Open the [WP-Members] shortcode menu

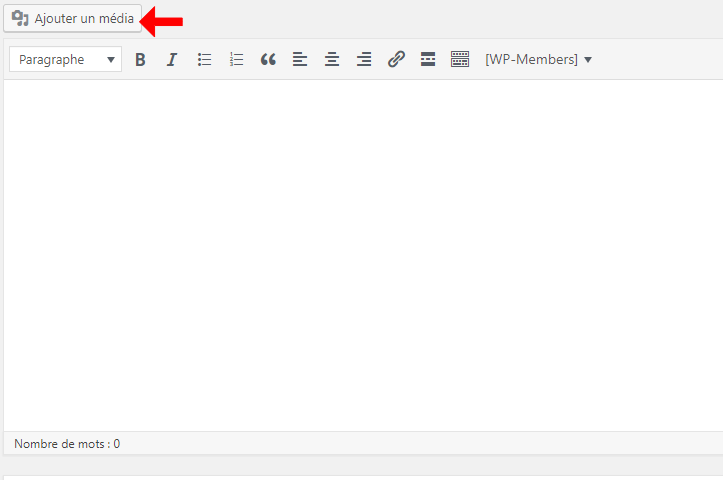tap(531, 60)
